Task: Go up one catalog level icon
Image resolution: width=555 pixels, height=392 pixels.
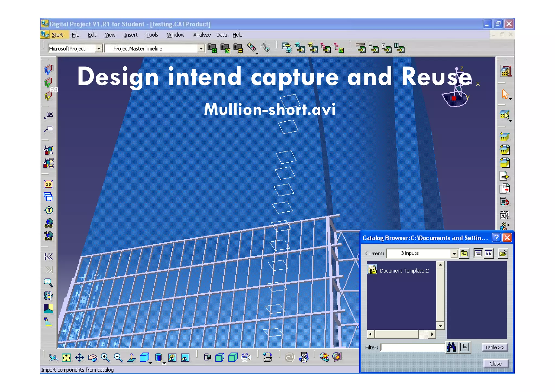Action: (464, 254)
